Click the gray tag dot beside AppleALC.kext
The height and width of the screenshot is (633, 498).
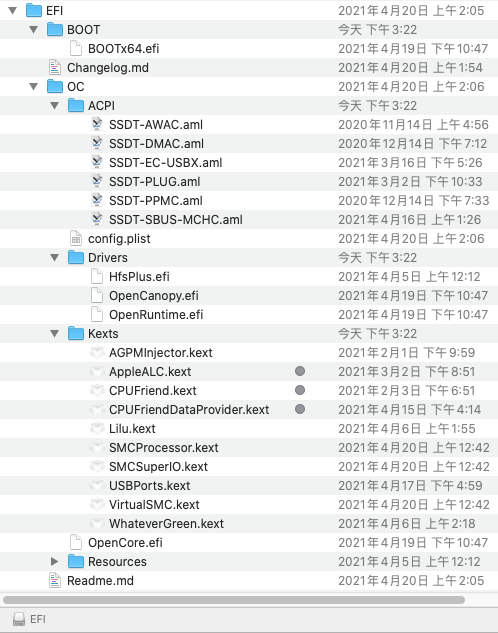[300, 371]
